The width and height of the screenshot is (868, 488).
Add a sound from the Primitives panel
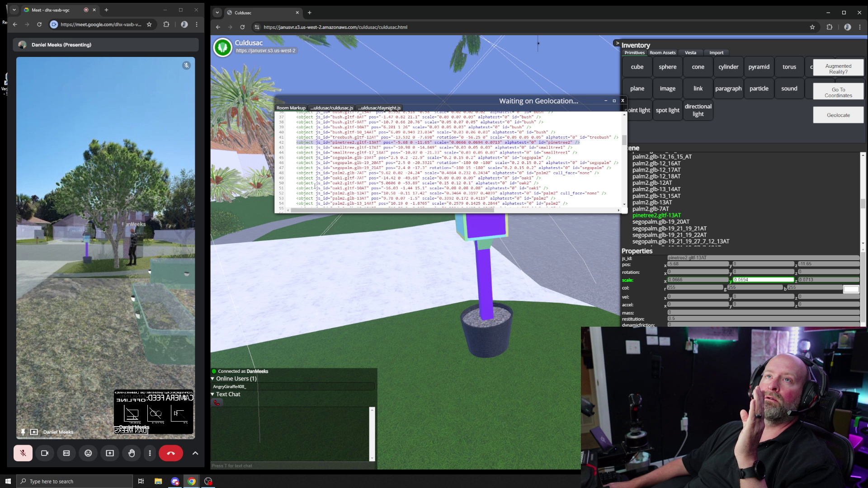pos(789,88)
